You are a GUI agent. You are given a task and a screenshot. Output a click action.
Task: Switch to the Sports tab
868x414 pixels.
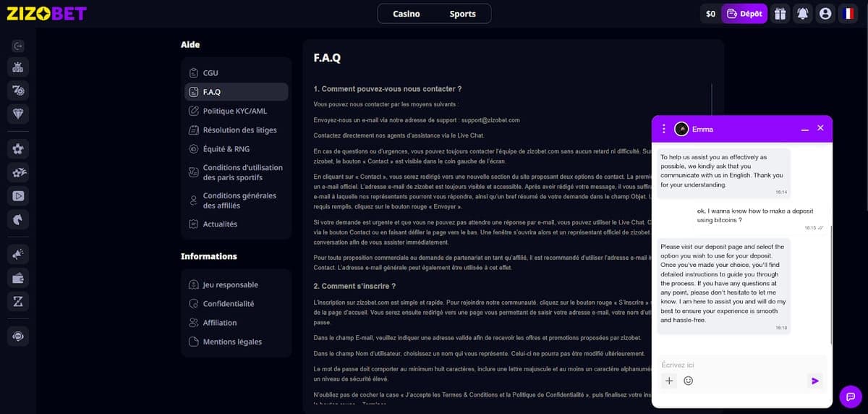462,14
